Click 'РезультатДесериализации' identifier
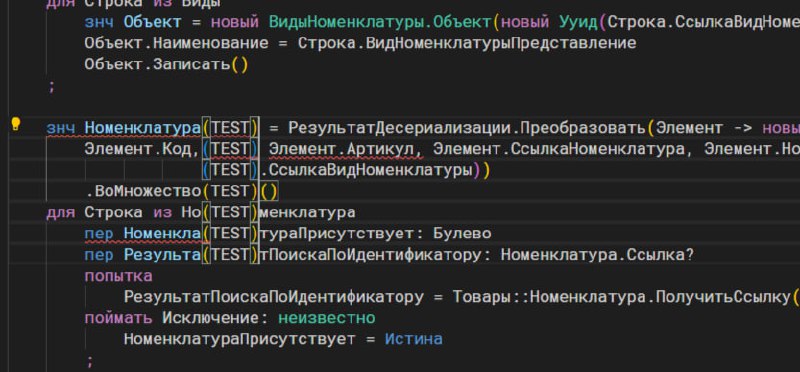This screenshot has width=800, height=372. click(x=399, y=128)
